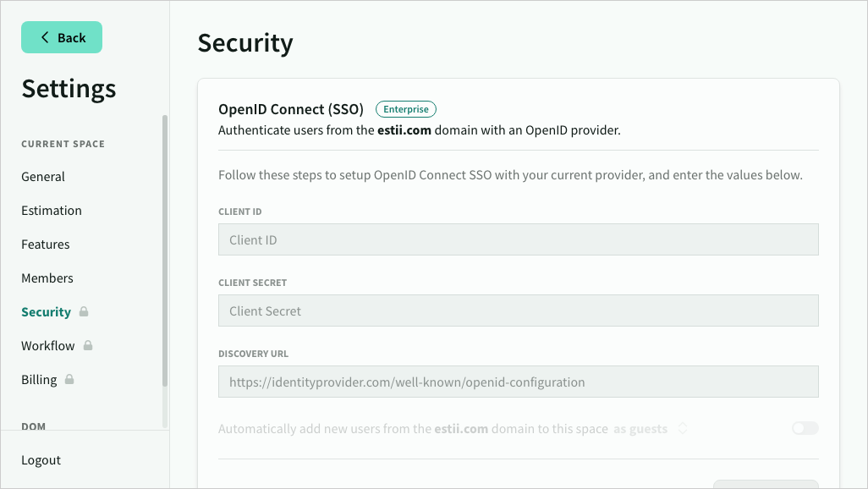Click the Client ID input field
Image resolution: width=868 pixels, height=489 pixels.
click(x=518, y=240)
